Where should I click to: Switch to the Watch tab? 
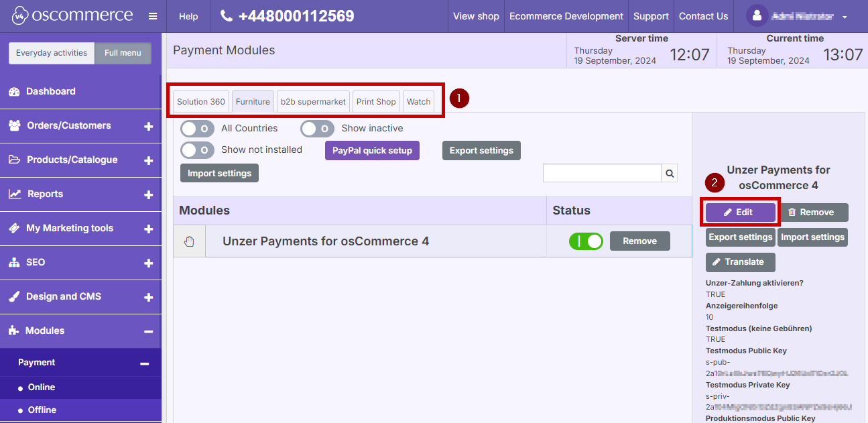(418, 102)
